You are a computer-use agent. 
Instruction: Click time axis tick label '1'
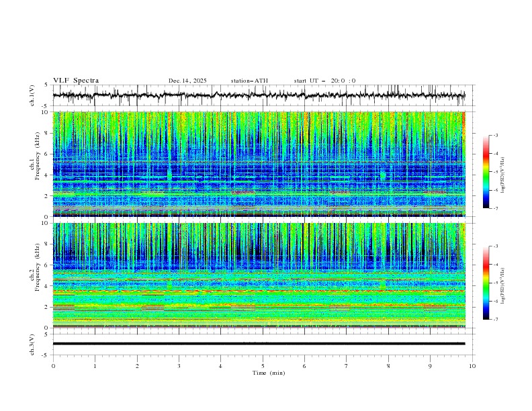[95, 366]
